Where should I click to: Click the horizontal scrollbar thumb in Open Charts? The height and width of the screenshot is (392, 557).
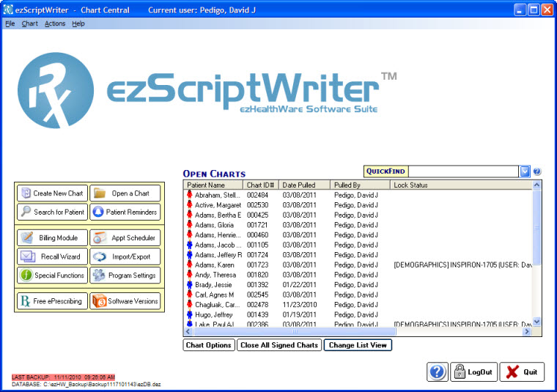pyautogui.click(x=295, y=331)
